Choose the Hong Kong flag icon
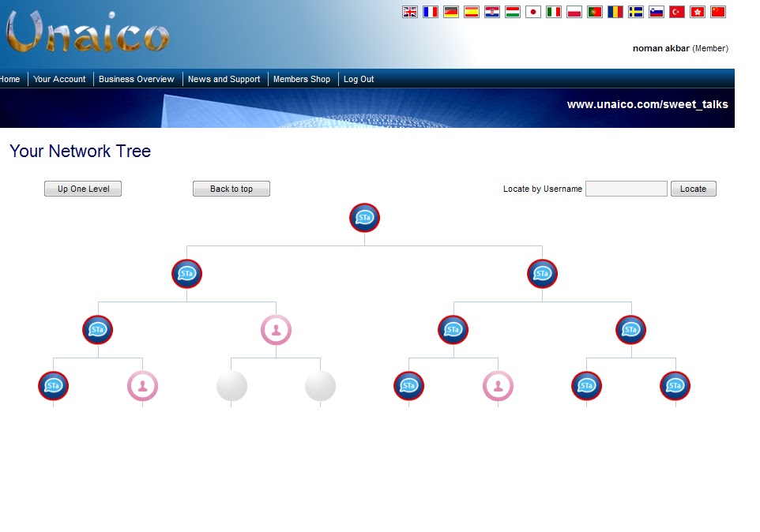Image resolution: width=760 pixels, height=532 pixels. click(x=698, y=12)
